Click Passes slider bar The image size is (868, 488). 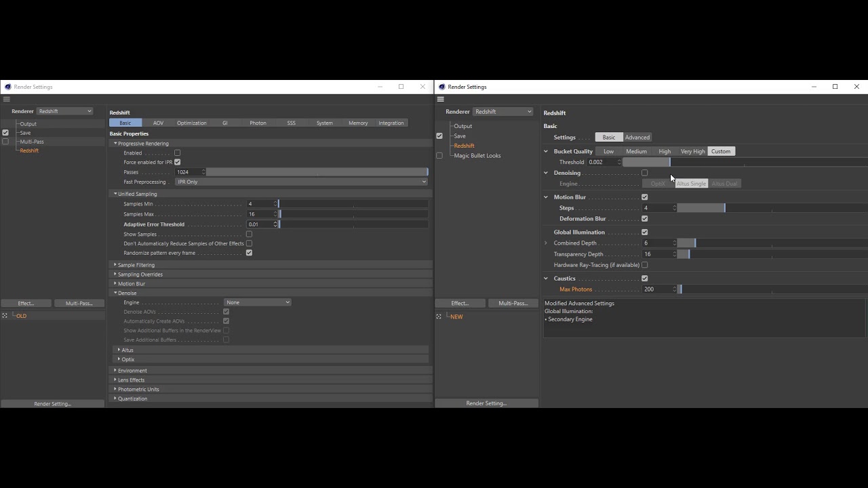(317, 172)
